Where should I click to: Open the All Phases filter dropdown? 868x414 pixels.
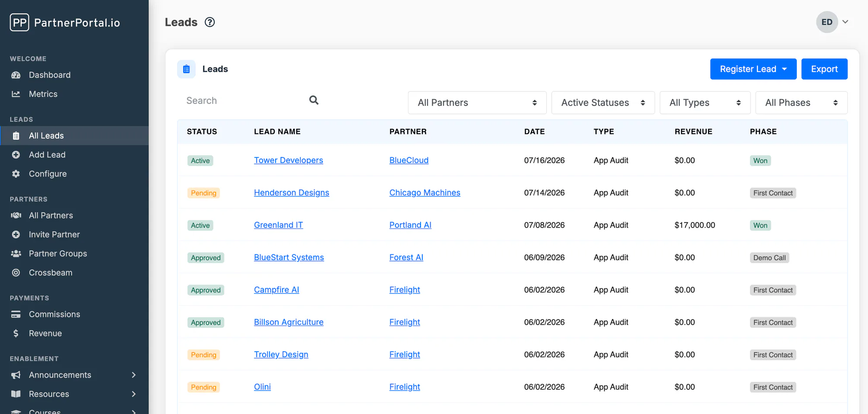[801, 103]
